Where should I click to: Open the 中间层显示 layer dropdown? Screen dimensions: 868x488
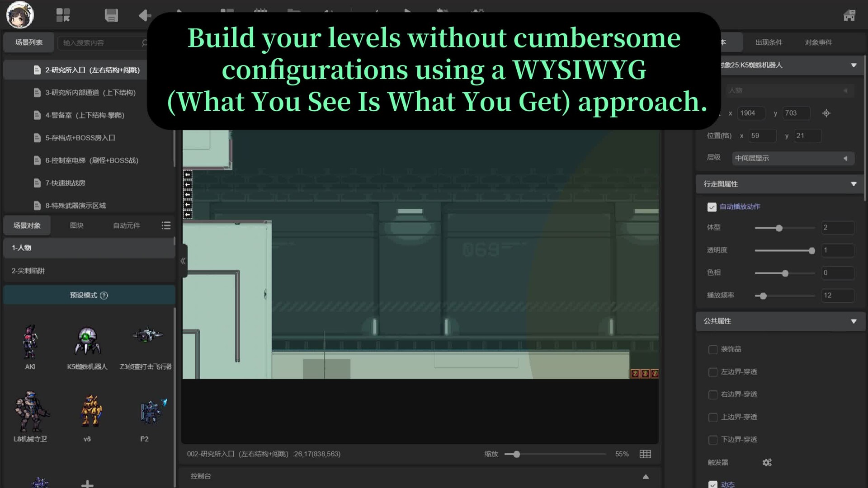point(793,158)
